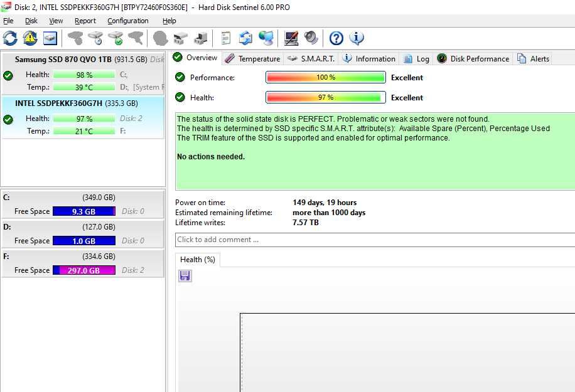575x392 pixels.
Task: Click the green checkmark beside Performance
Action: pyautogui.click(x=180, y=77)
